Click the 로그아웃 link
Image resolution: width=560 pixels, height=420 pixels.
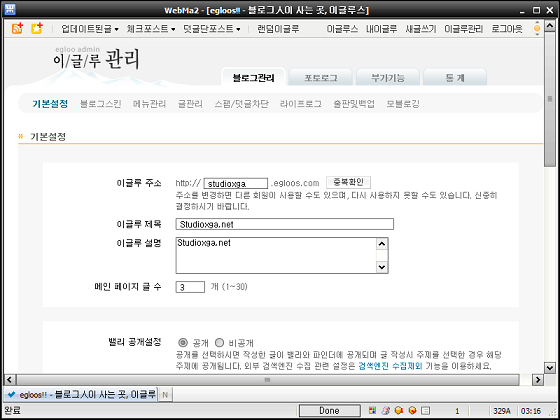click(507, 29)
